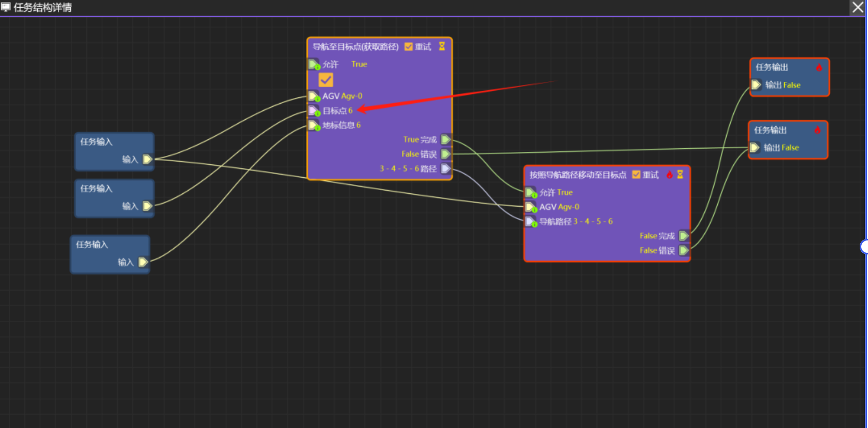Select 输入 port of 任务输入 node wired to 目标点
The image size is (868, 428).
tap(147, 206)
